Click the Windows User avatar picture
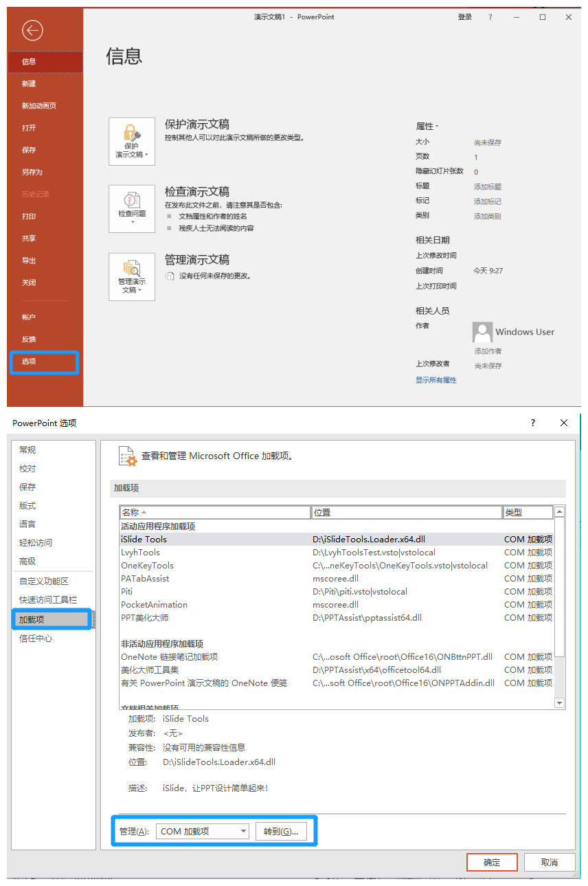Image resolution: width=588 pixels, height=886 pixels. click(482, 332)
